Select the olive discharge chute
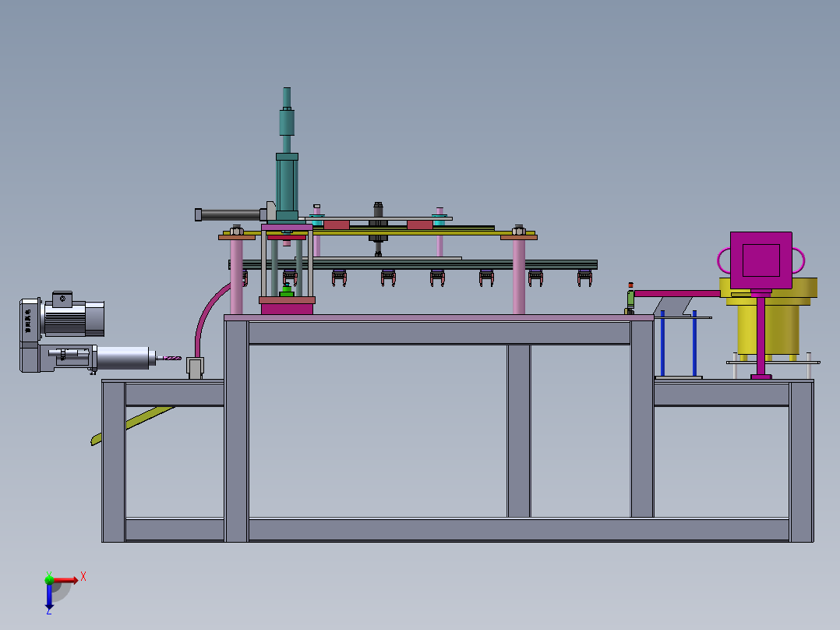The image size is (840, 630). point(132,424)
